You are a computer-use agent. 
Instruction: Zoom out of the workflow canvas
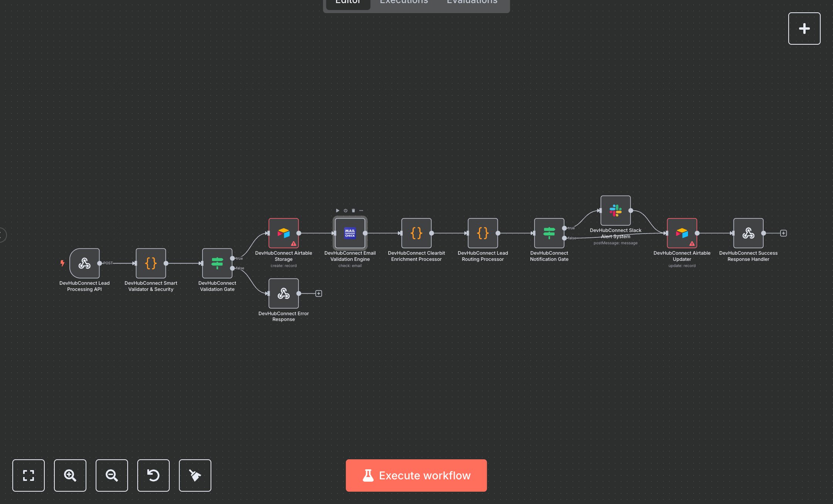pyautogui.click(x=111, y=475)
